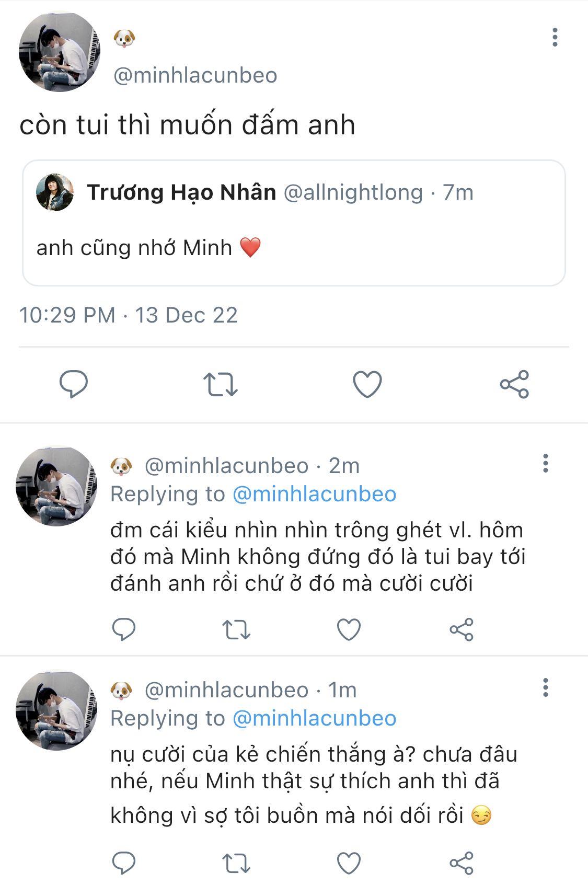Share the 1m-old reply tweet
This screenshot has width=588, height=885.
click(x=462, y=863)
